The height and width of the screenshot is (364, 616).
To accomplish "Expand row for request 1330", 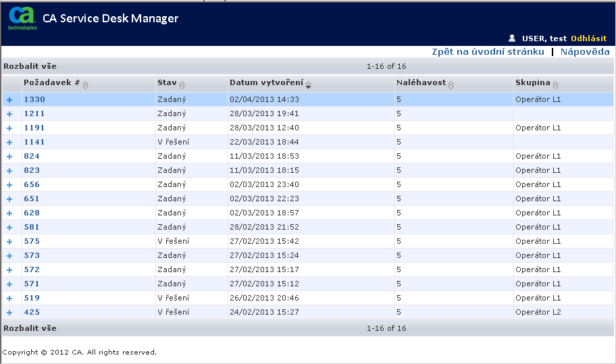I will [9, 100].
